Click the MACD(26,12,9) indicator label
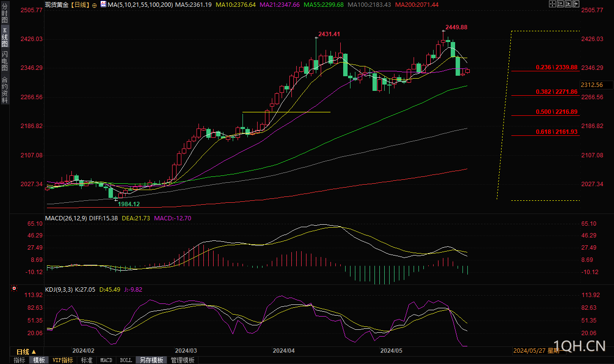614x364 pixels. pyautogui.click(x=66, y=218)
